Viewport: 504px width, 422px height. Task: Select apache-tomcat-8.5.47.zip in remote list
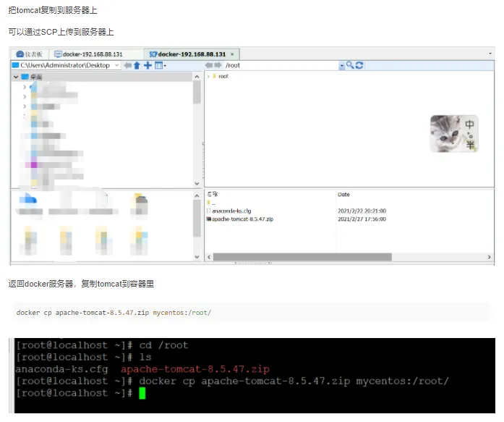(240, 219)
